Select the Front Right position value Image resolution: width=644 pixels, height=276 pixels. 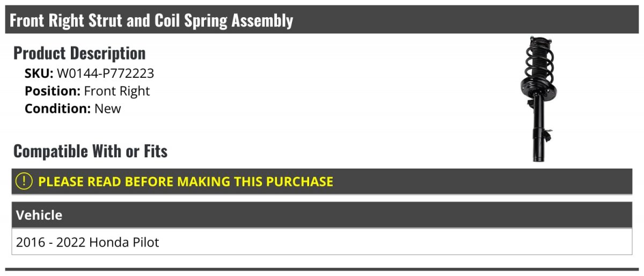(117, 91)
